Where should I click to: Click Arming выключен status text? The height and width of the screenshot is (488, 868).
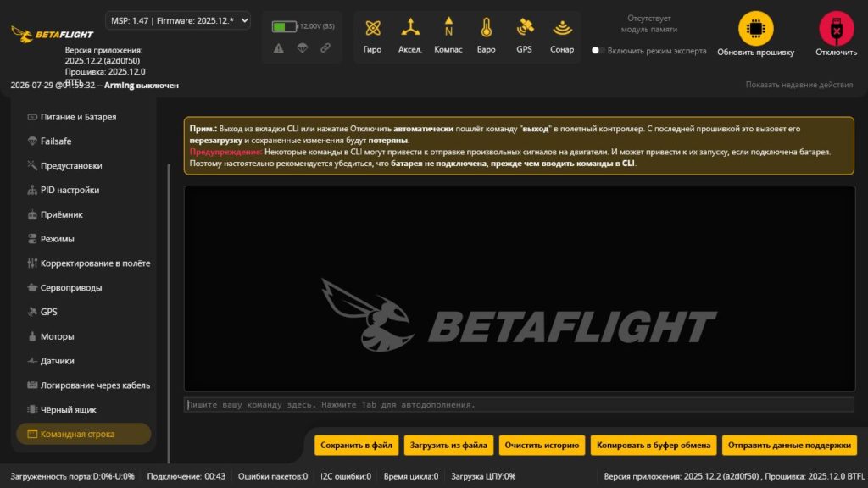142,86
